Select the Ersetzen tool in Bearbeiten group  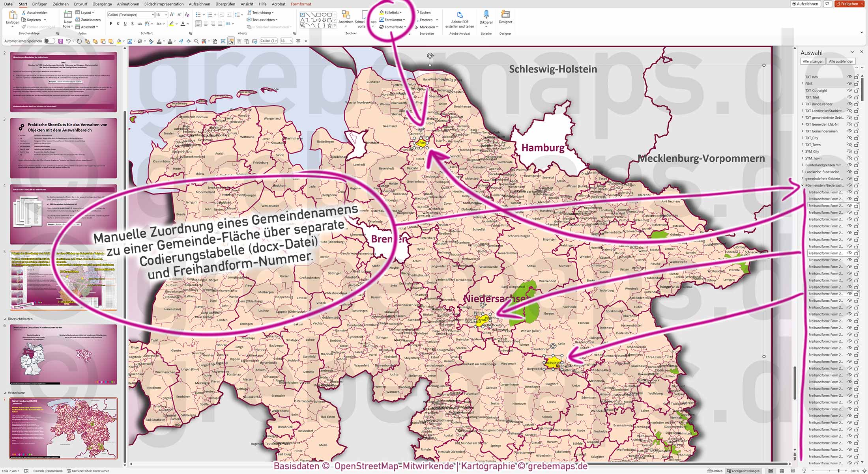pos(427,20)
